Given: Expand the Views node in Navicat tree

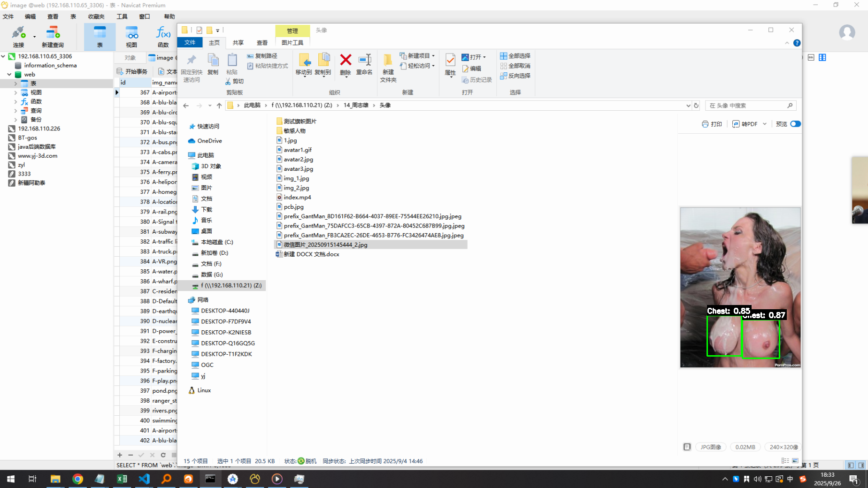Looking at the screenshot, I should [15, 92].
